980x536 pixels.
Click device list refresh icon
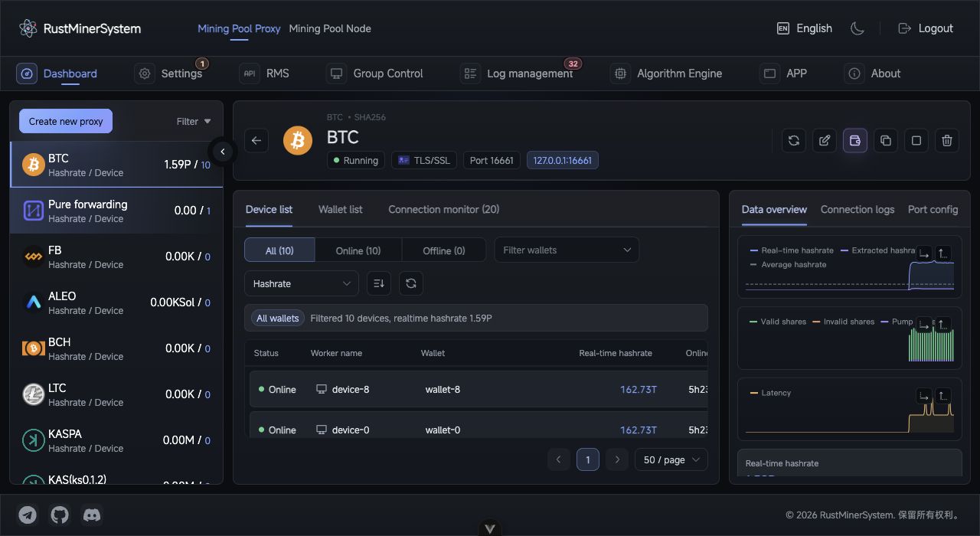pos(411,283)
